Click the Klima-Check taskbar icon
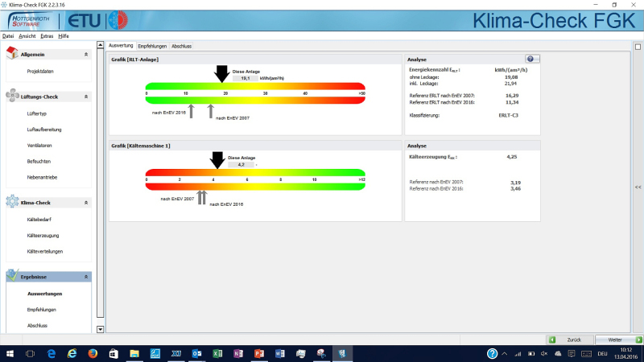The height and width of the screenshot is (362, 644). (342, 353)
